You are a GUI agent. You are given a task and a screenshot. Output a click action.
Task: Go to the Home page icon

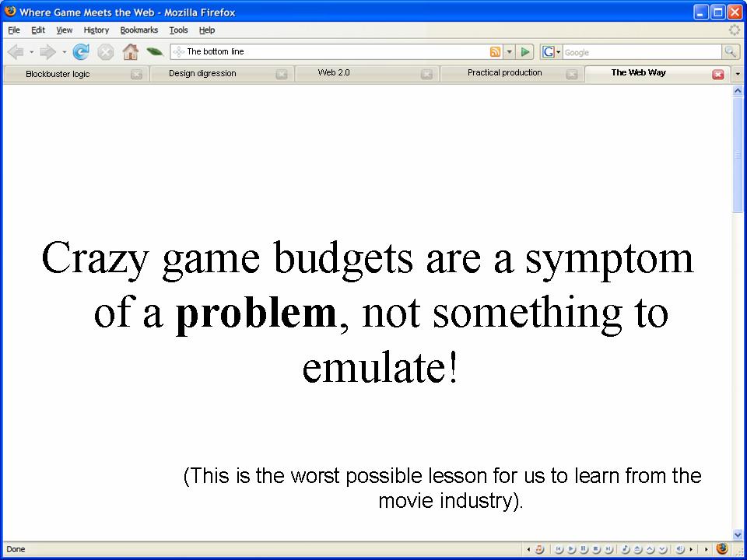coord(130,51)
